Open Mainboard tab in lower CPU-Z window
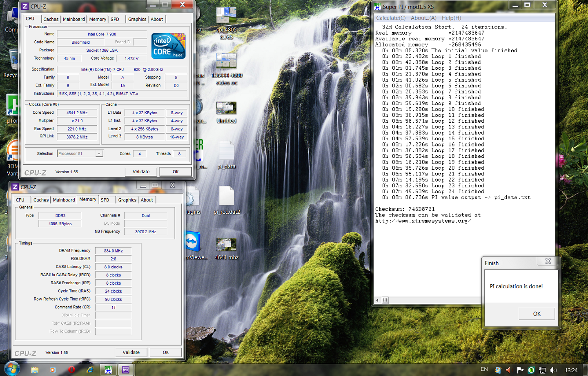 (64, 200)
